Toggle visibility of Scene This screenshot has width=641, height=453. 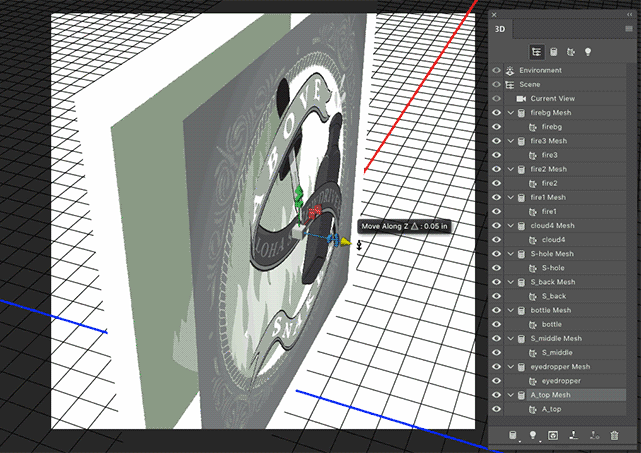click(x=496, y=85)
